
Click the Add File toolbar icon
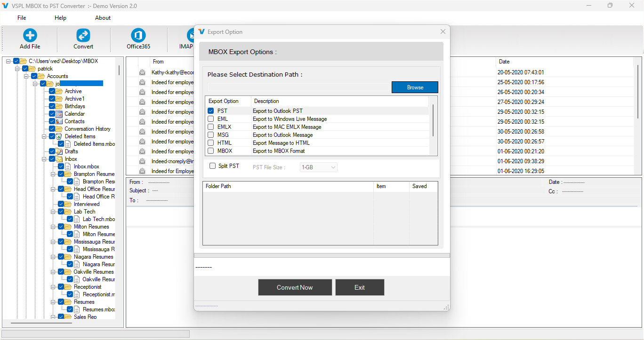[30, 35]
